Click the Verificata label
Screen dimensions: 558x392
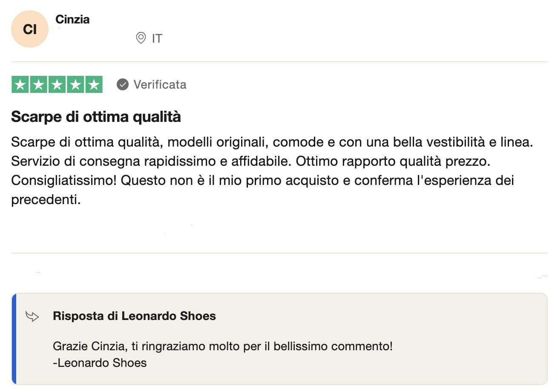click(160, 84)
